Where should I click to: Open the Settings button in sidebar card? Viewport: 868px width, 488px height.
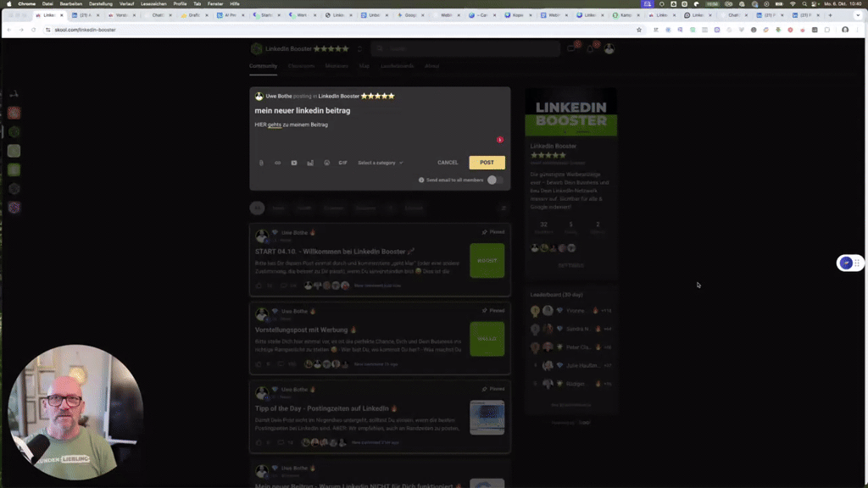coord(570,265)
